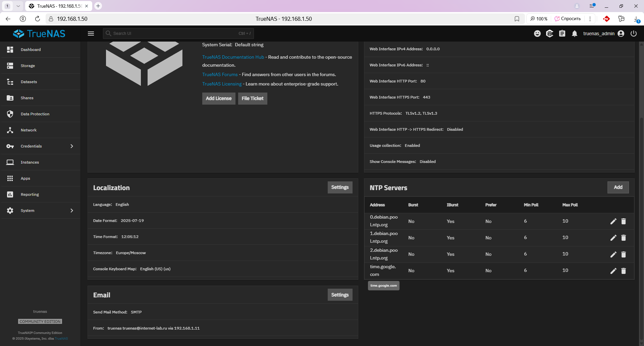Open the TrueNAS Forums link
The width and height of the screenshot is (644, 346).
click(220, 75)
